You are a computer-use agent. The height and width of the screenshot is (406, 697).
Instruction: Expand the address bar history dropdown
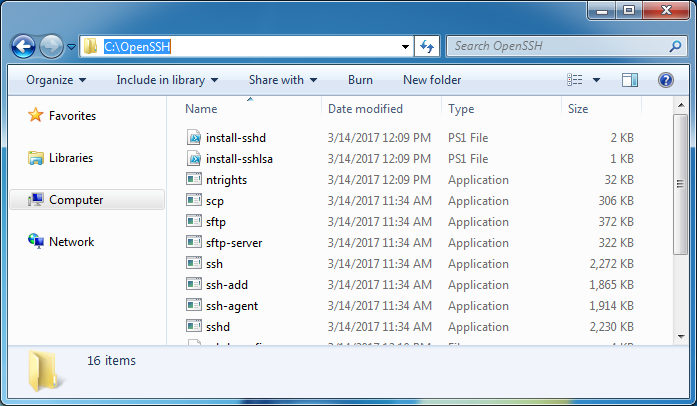pos(405,47)
